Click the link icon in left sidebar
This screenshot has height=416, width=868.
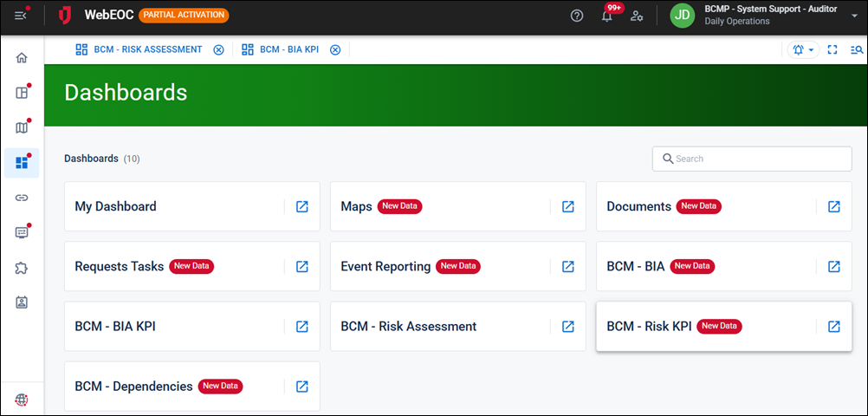[x=22, y=198]
